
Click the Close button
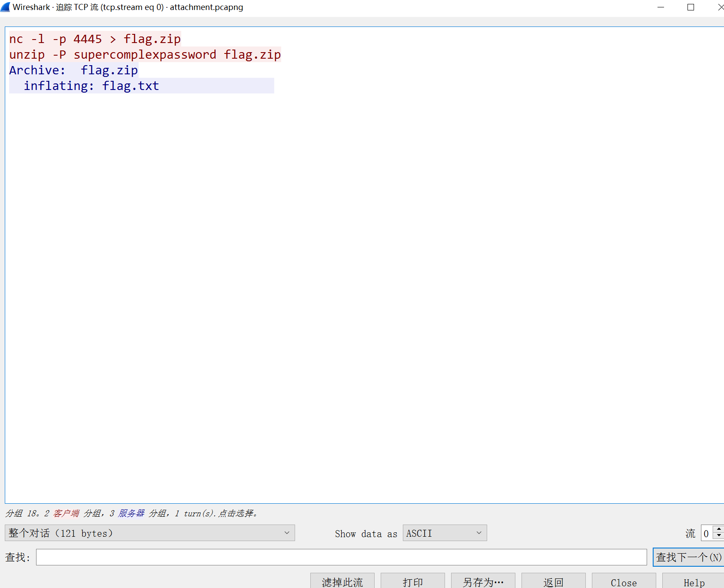[624, 581]
